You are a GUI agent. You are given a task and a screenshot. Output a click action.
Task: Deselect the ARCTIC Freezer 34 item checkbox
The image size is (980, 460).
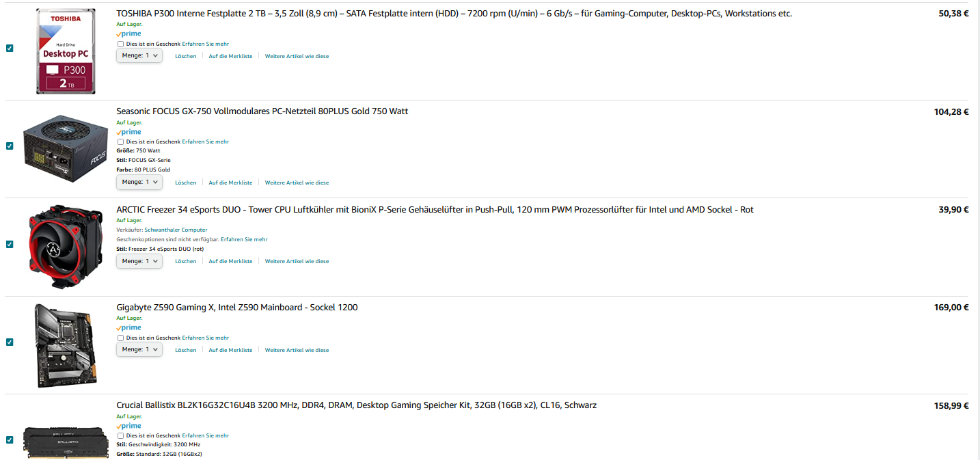tap(10, 244)
